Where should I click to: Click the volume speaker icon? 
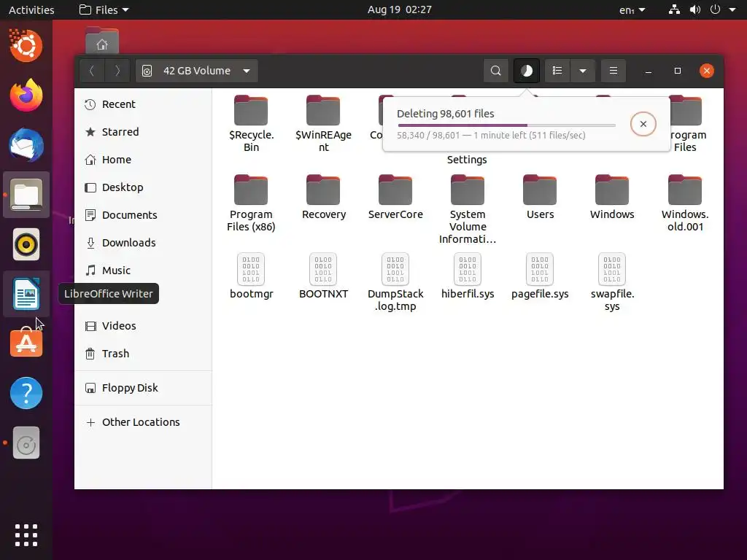pos(695,9)
